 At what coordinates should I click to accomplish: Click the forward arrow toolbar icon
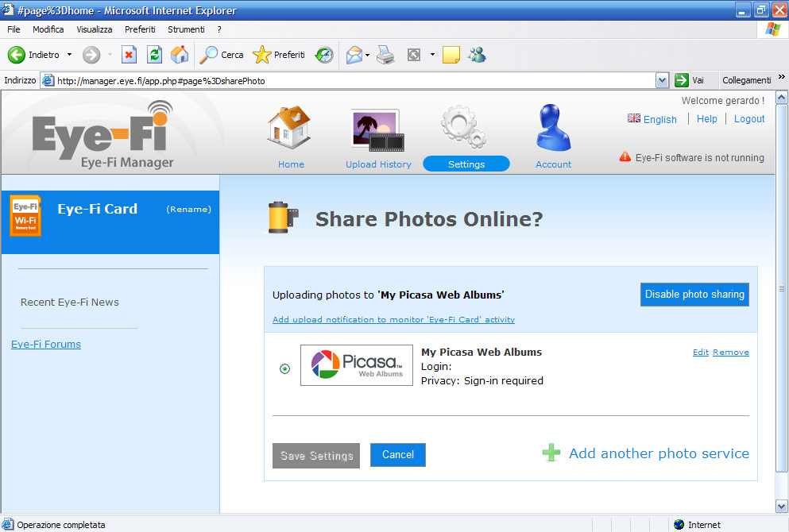(91, 55)
